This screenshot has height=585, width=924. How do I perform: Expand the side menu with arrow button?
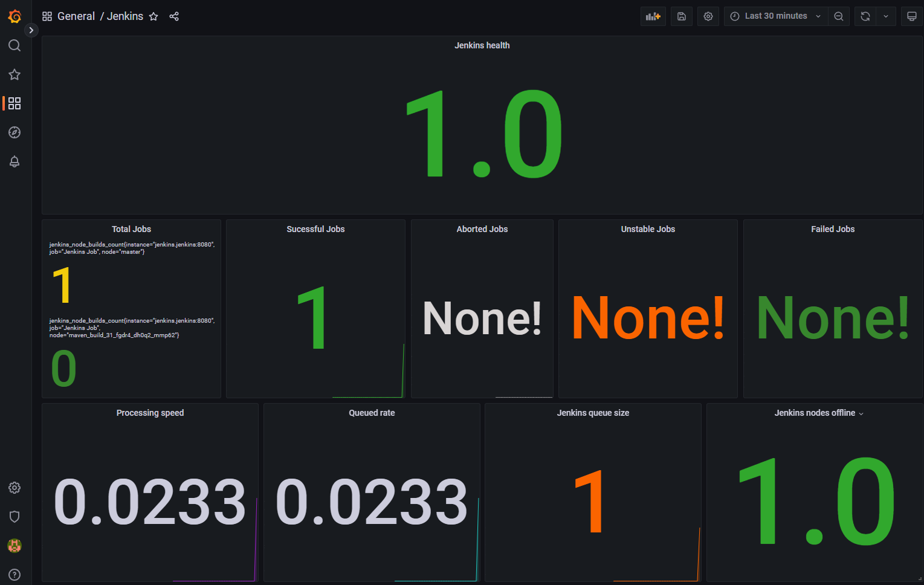click(31, 30)
